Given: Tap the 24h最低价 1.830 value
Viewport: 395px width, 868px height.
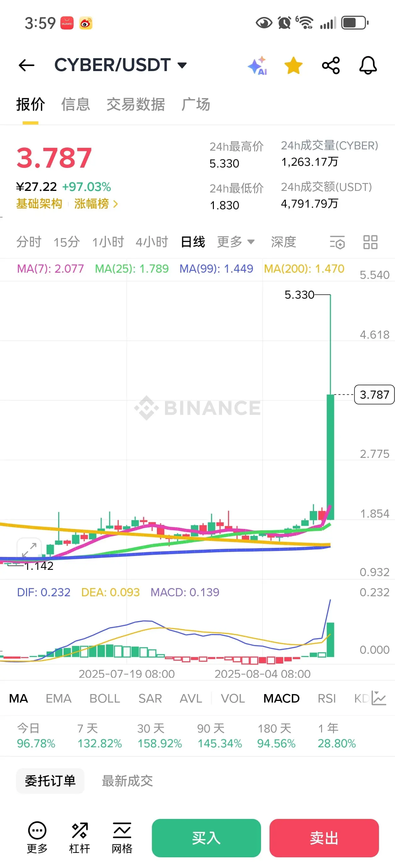Looking at the screenshot, I should [x=225, y=205].
